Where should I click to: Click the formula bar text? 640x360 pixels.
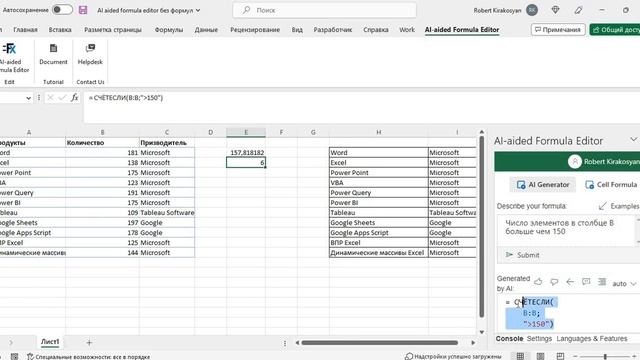coord(126,98)
